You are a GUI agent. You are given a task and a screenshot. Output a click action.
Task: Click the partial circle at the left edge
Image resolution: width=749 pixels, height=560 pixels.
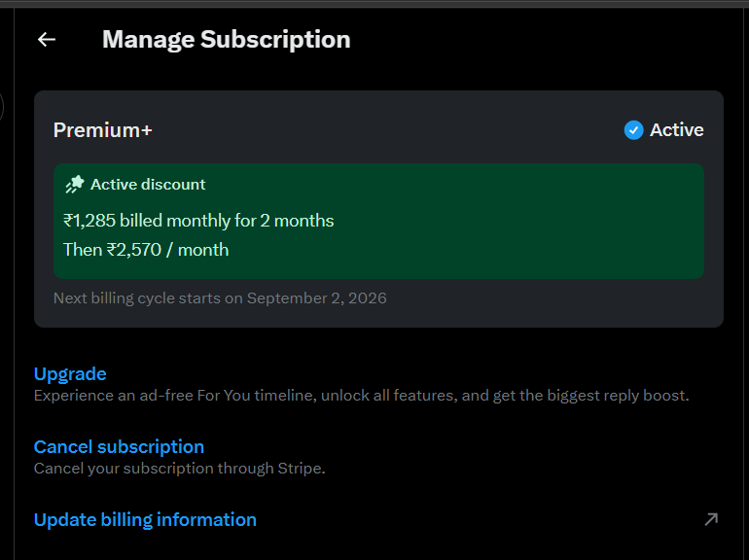point(2,107)
